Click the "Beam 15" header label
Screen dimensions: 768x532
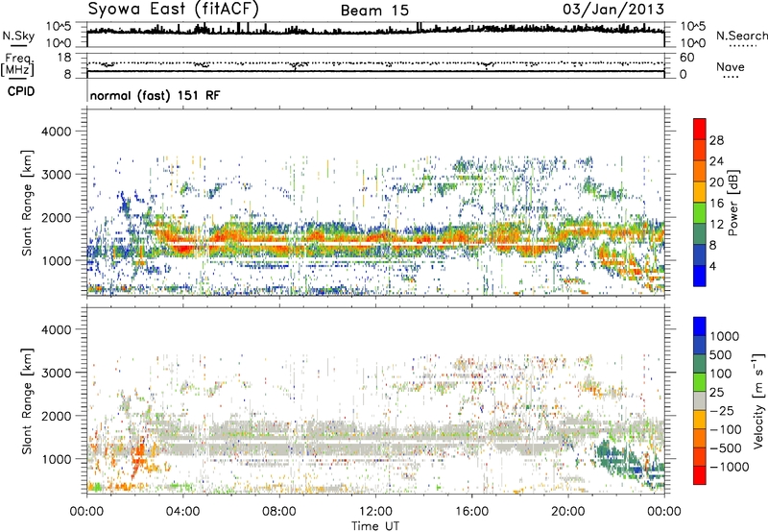(x=374, y=11)
